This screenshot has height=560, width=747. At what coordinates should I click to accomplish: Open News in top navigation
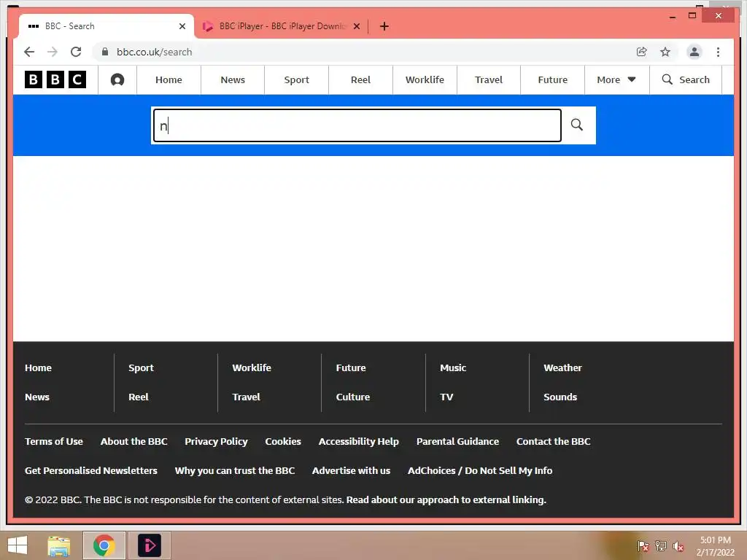pos(233,79)
